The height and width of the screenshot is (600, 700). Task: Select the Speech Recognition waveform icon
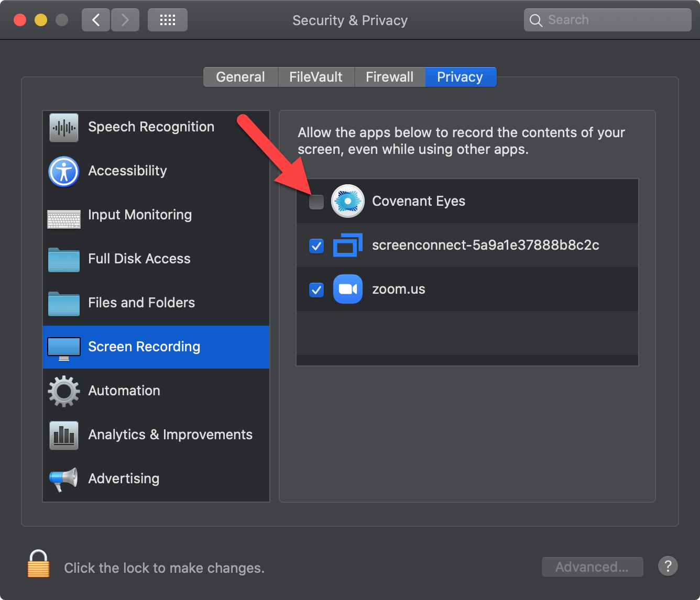click(64, 127)
